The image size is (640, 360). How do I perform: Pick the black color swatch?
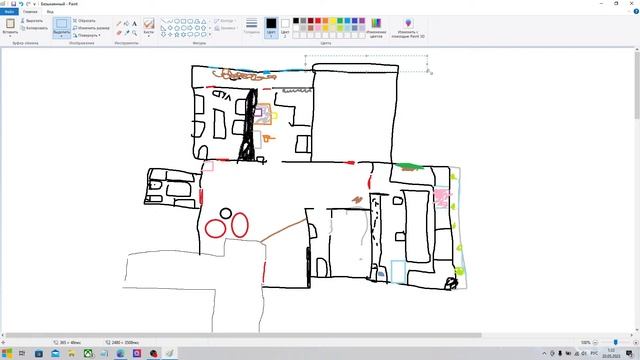click(296, 21)
